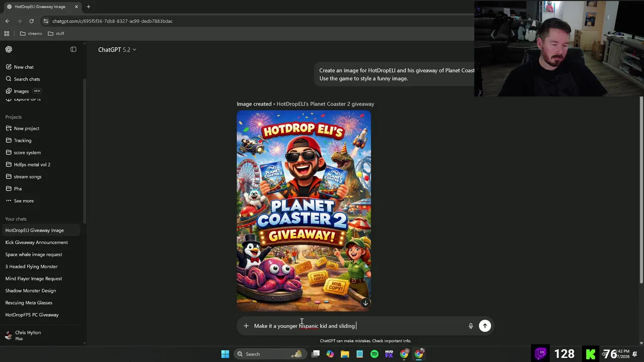This screenshot has height=362, width=644.
Task: Collapse the sidebar with the panel toggle icon
Action: coord(73,49)
